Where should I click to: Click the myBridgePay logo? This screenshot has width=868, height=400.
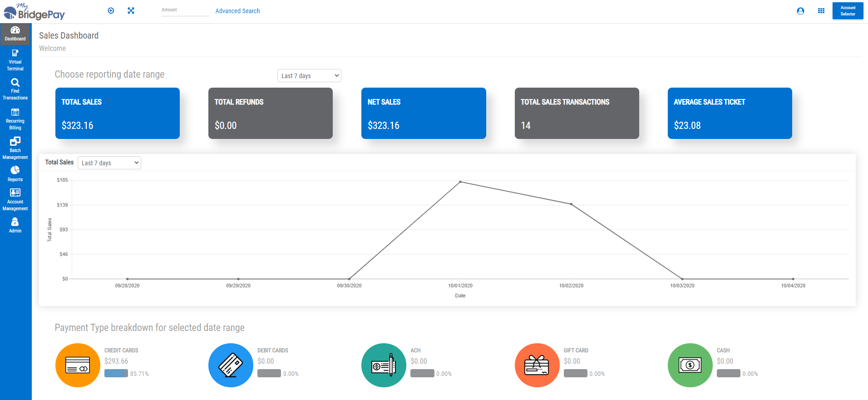(x=35, y=11)
